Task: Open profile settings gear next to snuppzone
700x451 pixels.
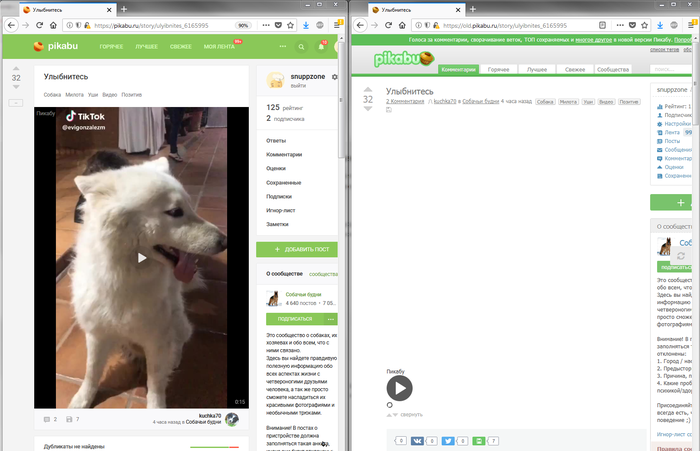Action: coord(334,76)
